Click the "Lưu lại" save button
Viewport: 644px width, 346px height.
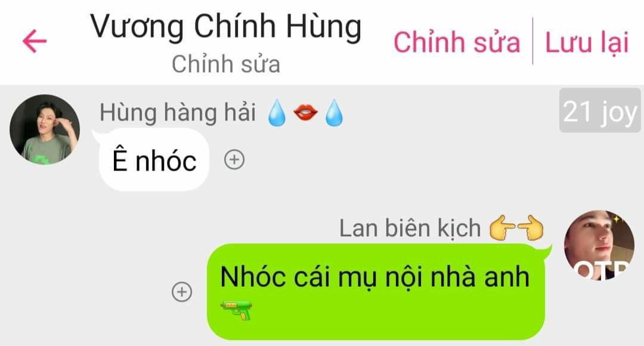587,43
